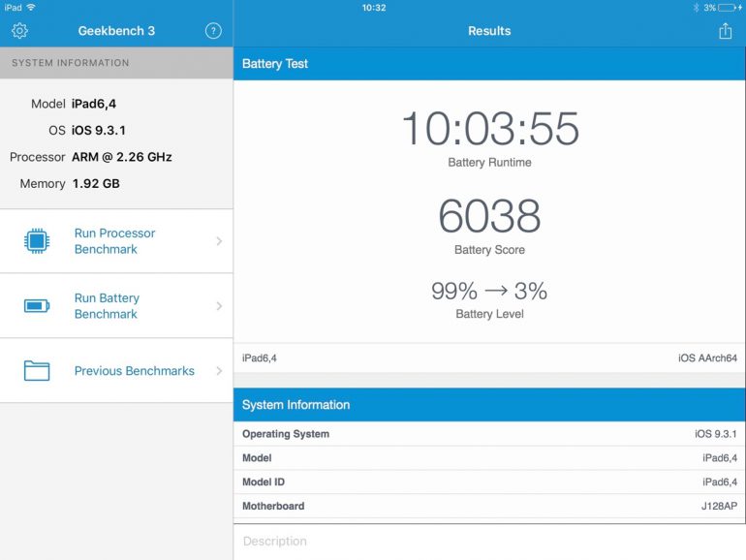Select the Operating System row
The image size is (746, 560).
click(489, 434)
